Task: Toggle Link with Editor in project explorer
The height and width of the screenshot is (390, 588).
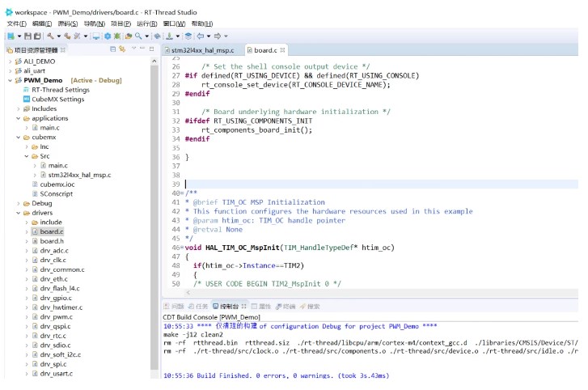Action: click(123, 50)
